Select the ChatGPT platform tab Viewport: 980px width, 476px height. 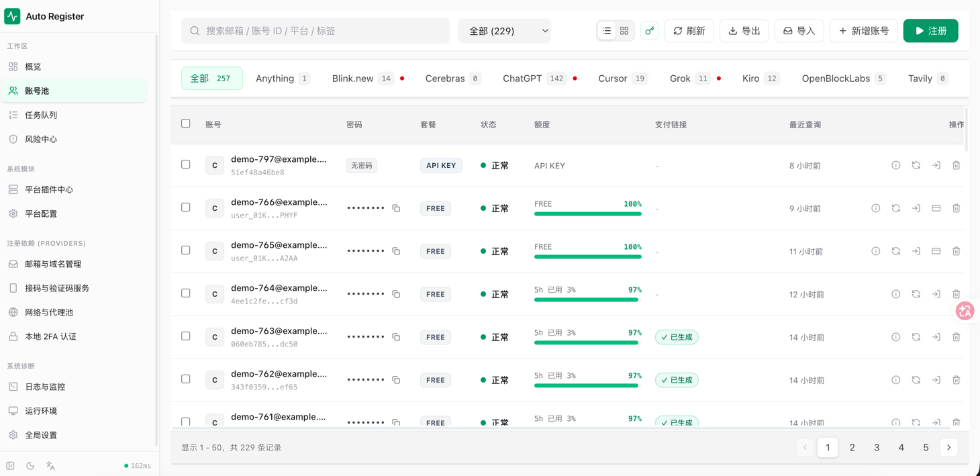click(x=540, y=79)
